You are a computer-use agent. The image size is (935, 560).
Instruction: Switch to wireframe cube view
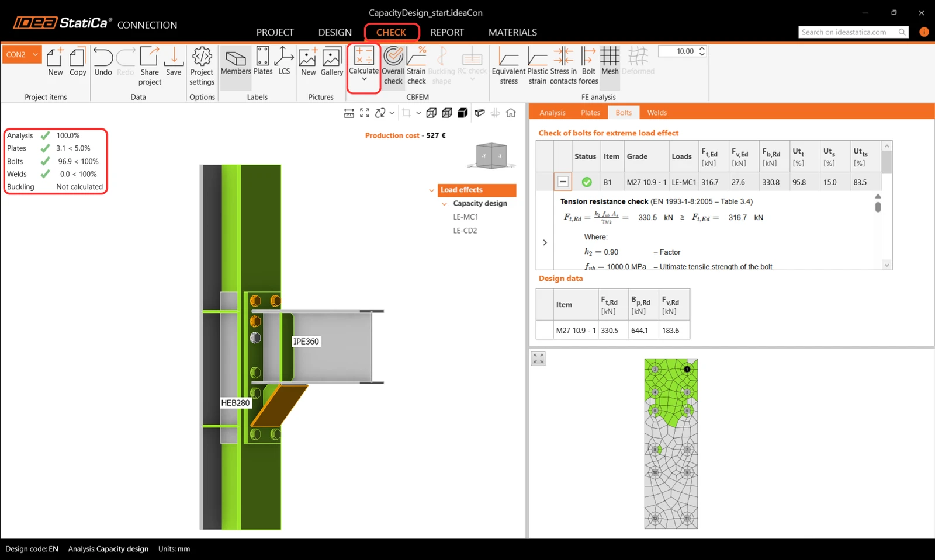[x=431, y=113]
